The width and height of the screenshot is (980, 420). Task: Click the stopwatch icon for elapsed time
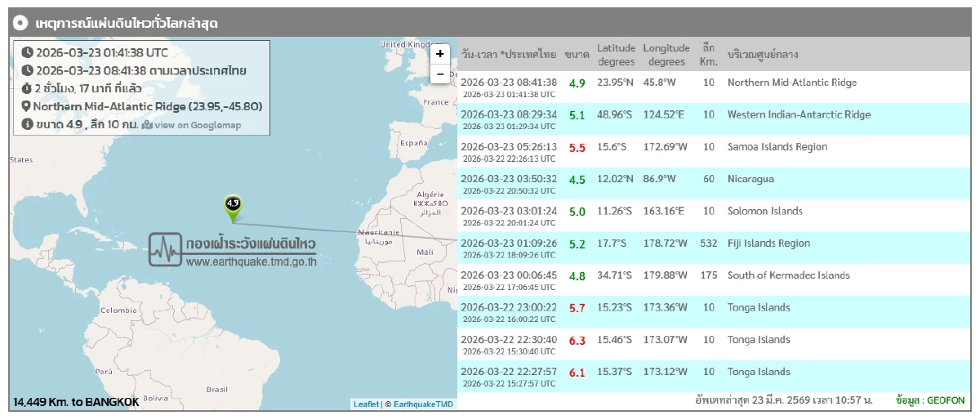(x=27, y=88)
